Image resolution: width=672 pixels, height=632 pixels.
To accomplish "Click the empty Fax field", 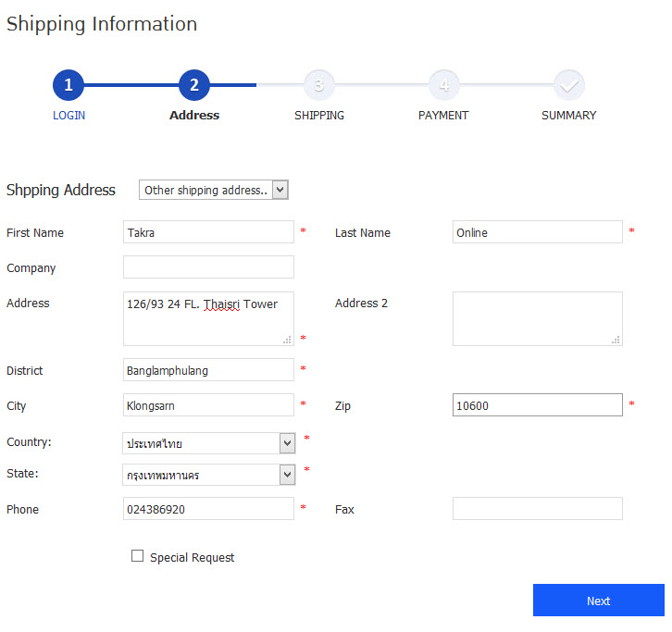I will tap(537, 509).
